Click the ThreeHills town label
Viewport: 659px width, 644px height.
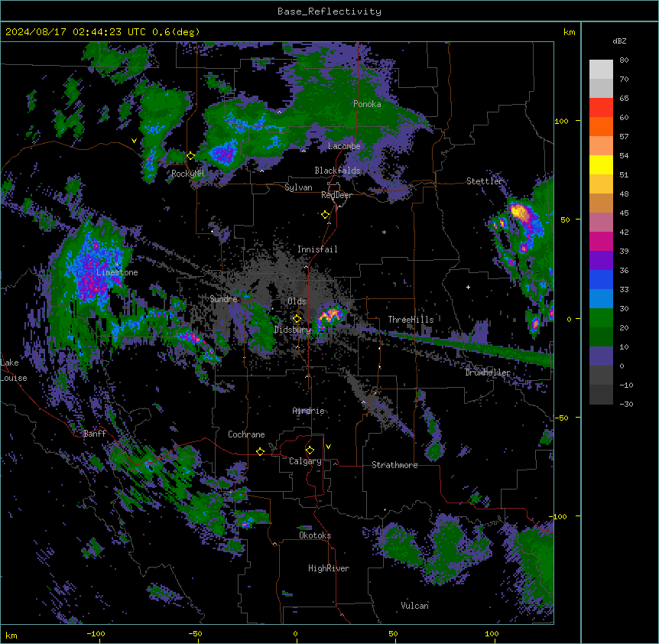[411, 320]
